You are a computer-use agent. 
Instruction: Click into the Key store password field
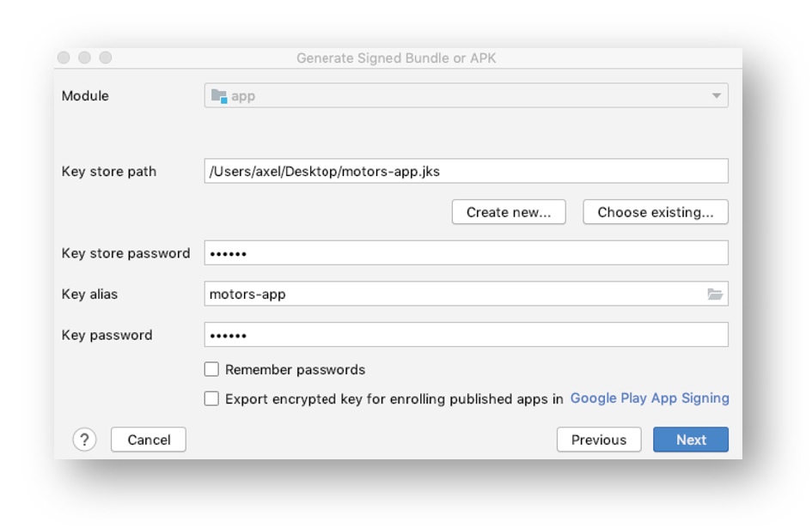[466, 252]
